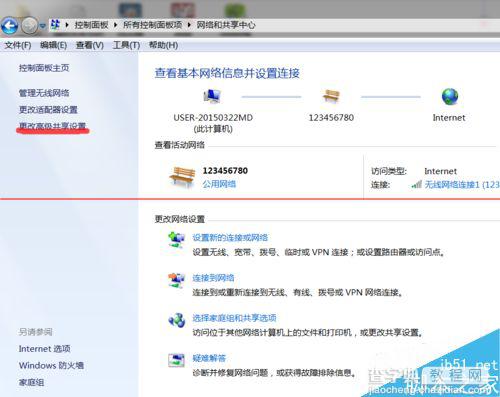Expand the arrow after 所有控制面板项 breadcrumb
500x397 pixels.
(x=189, y=25)
